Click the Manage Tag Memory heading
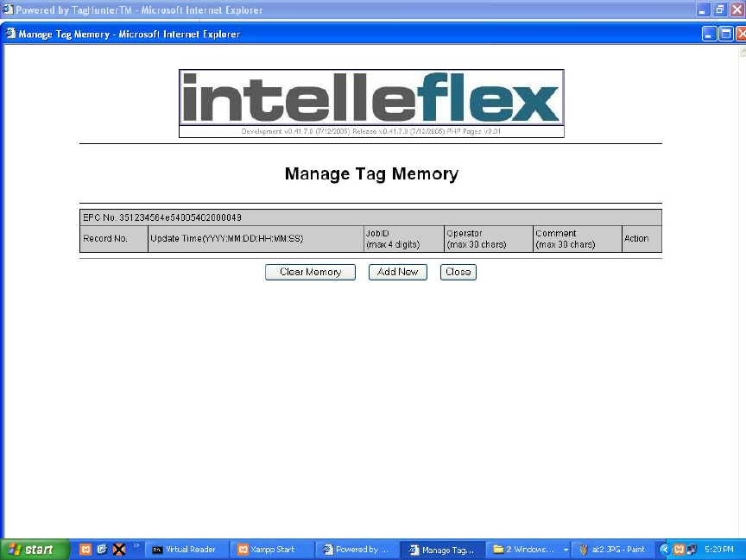Image resolution: width=746 pixels, height=560 pixels. [x=371, y=174]
